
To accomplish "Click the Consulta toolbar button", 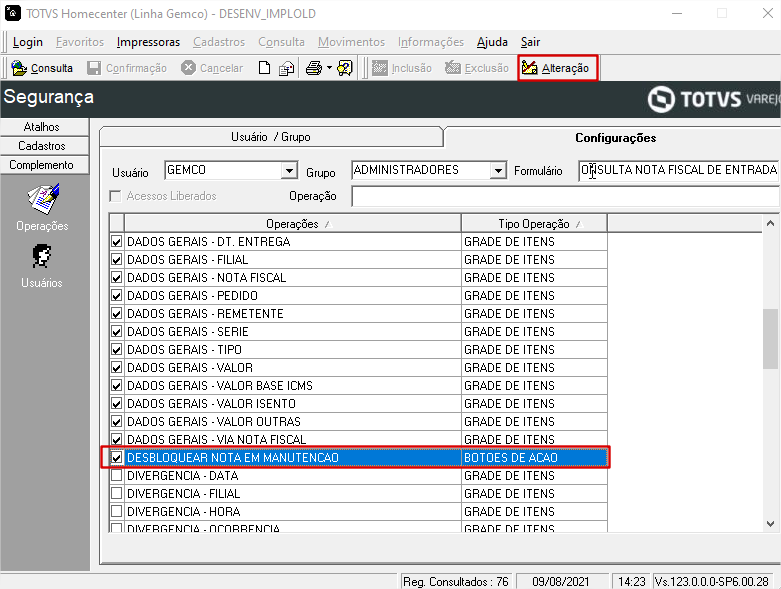I will click(42, 68).
